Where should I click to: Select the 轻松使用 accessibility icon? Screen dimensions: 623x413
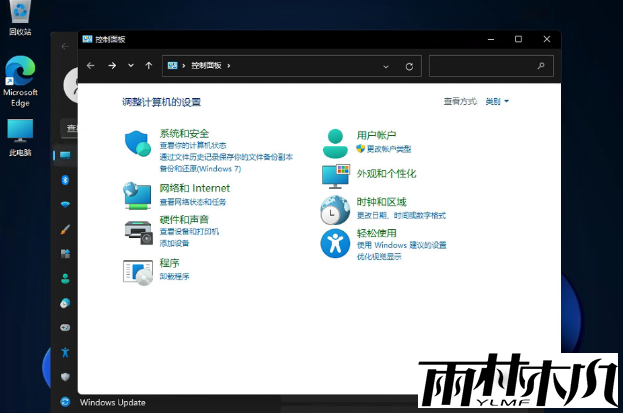click(334, 243)
